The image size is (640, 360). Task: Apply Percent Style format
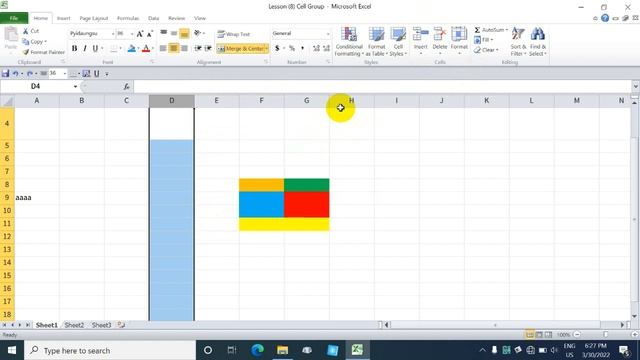point(292,49)
